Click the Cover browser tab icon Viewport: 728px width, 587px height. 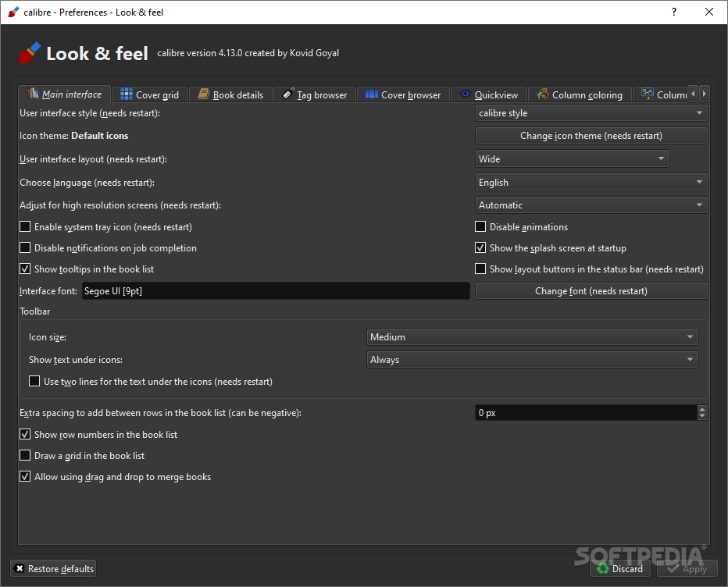(x=372, y=94)
